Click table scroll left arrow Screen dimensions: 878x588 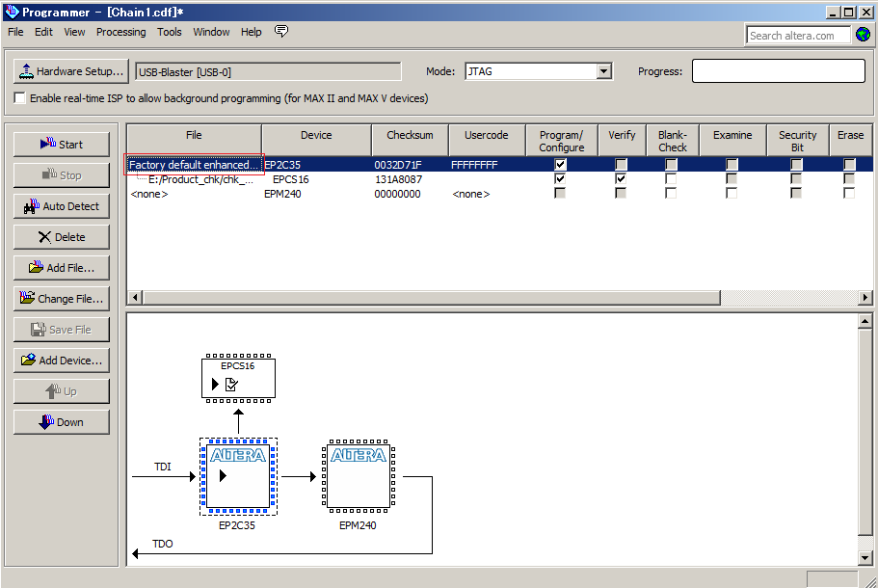click(x=135, y=297)
